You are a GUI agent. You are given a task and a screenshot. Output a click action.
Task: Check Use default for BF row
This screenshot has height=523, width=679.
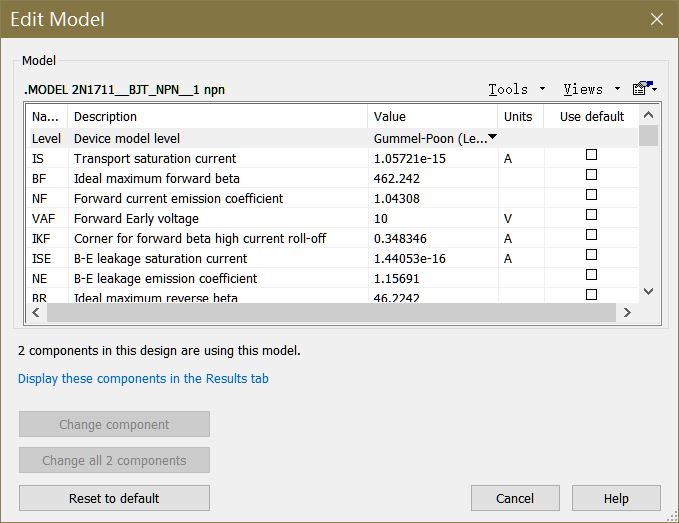tap(591, 174)
